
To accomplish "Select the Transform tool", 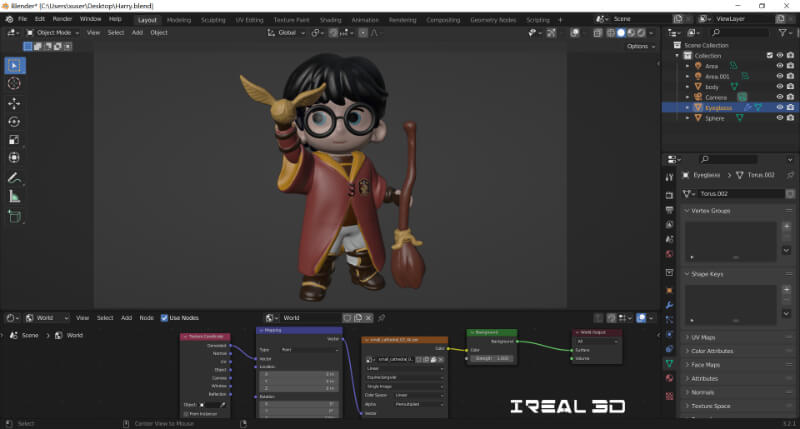I will (x=14, y=158).
